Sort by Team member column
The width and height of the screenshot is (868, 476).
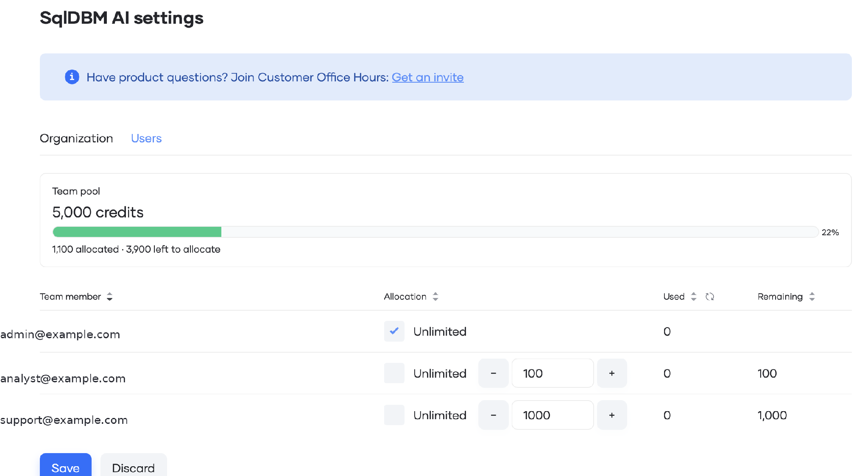pos(110,297)
